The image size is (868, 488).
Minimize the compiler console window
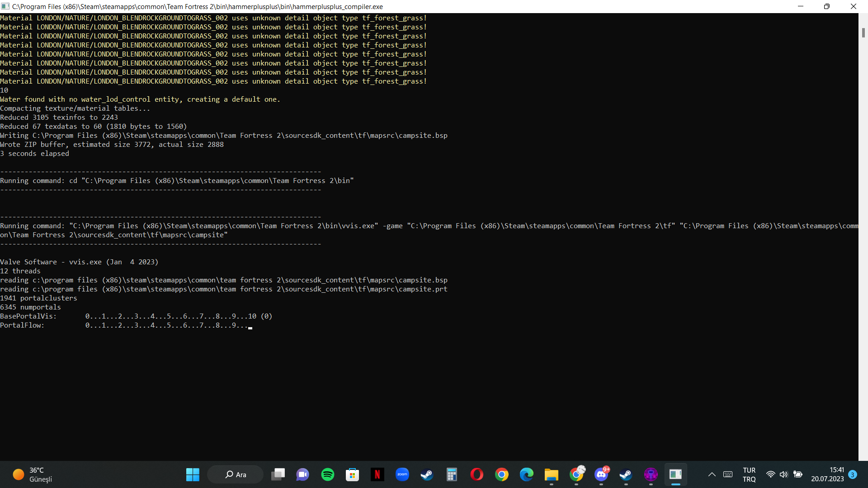801,6
